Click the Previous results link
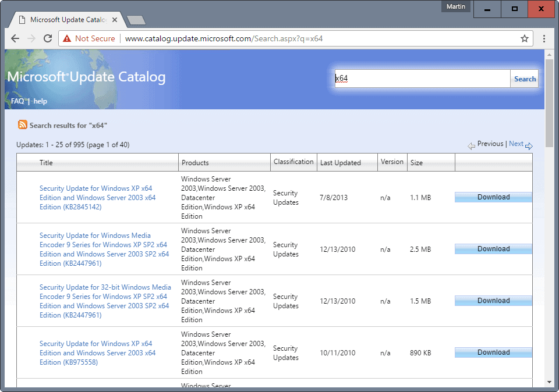 (490, 144)
